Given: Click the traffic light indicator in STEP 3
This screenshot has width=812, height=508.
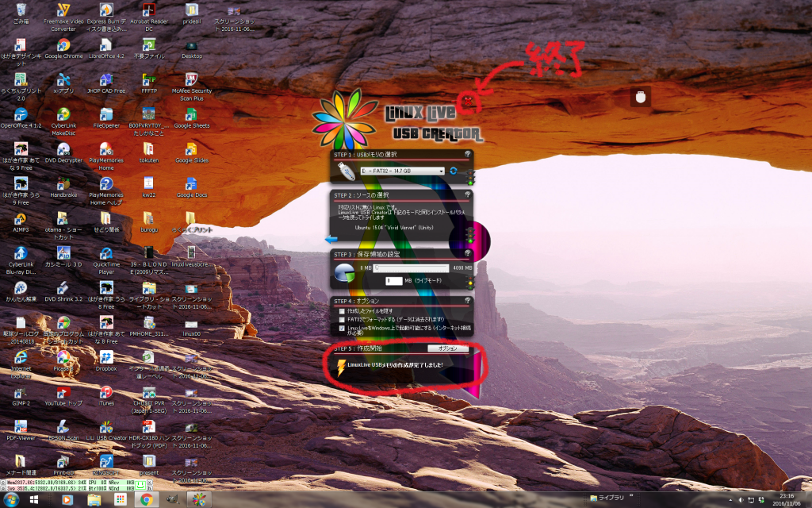Looking at the screenshot, I should point(469,283).
